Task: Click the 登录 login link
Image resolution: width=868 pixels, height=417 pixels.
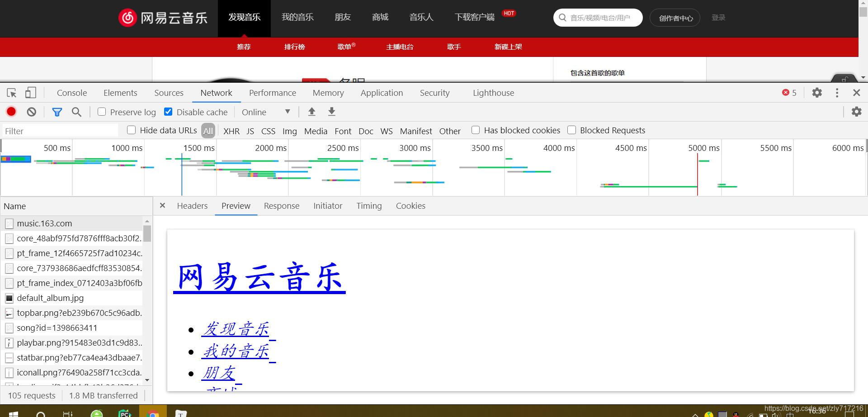Action: [718, 18]
